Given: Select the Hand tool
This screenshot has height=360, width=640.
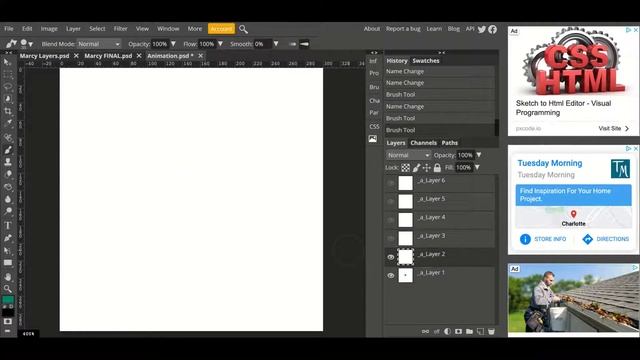Looking at the screenshot, I should pos(7,277).
